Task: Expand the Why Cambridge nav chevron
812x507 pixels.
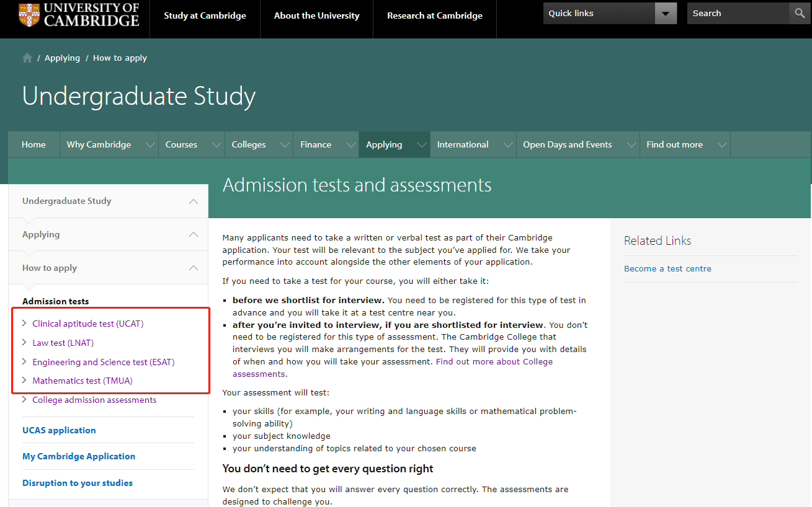Action: (149, 145)
